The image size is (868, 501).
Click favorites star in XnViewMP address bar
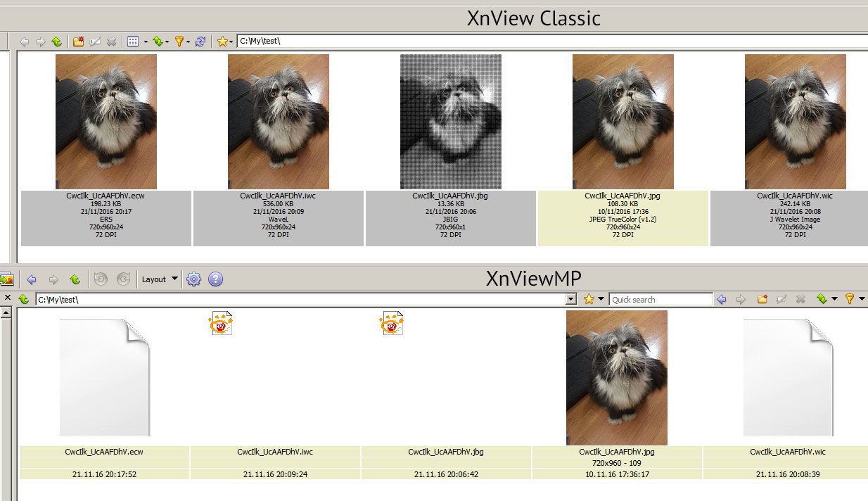tap(589, 299)
